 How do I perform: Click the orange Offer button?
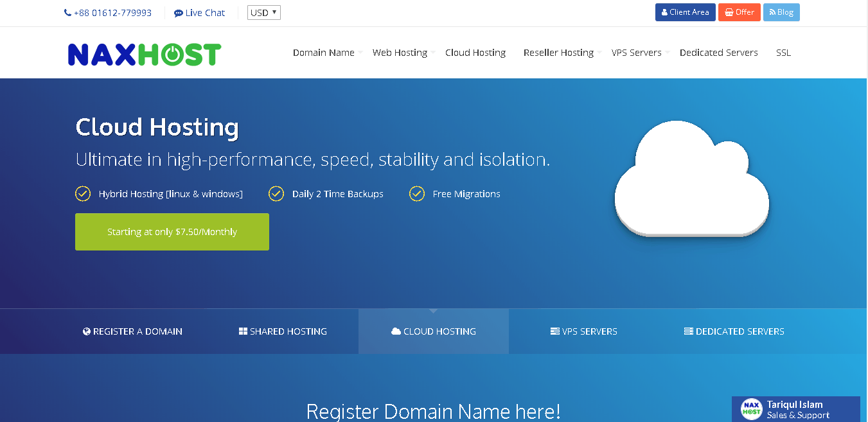(740, 12)
